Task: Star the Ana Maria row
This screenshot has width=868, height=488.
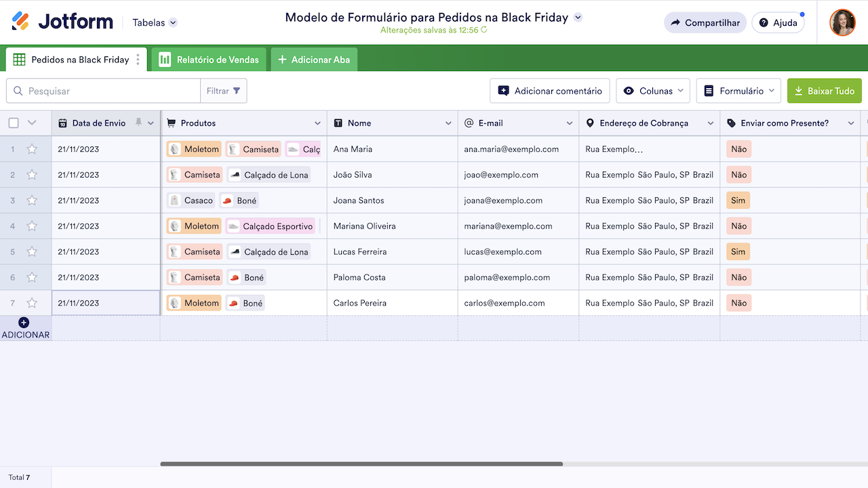Action: point(32,149)
